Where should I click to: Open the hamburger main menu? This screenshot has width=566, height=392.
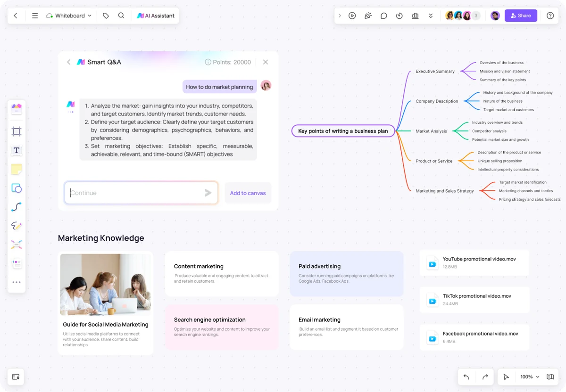point(35,16)
